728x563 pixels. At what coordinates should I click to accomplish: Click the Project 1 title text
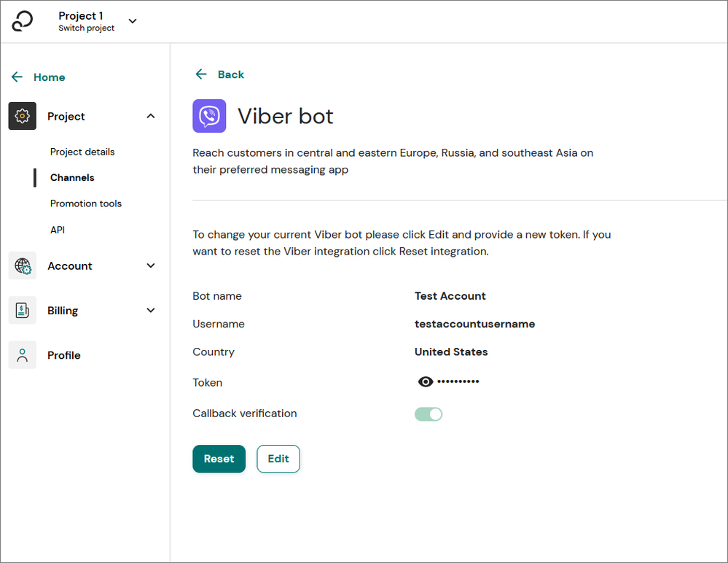tap(81, 16)
